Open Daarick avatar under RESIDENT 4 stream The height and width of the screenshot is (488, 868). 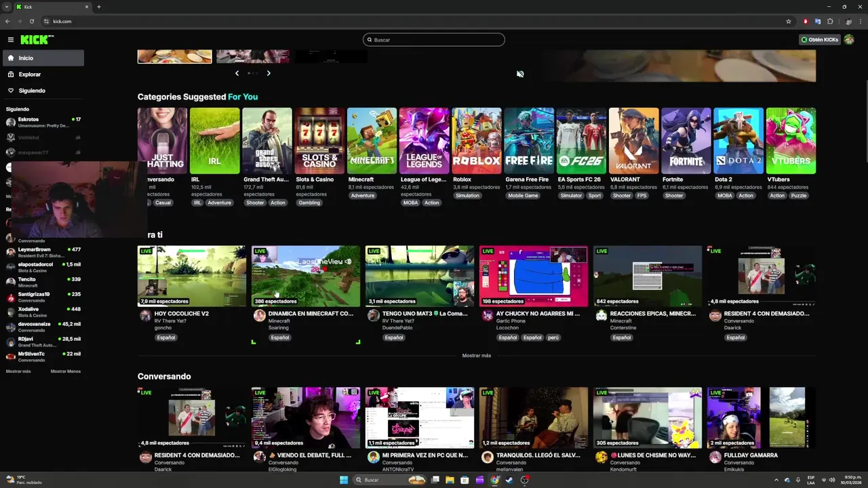(715, 316)
